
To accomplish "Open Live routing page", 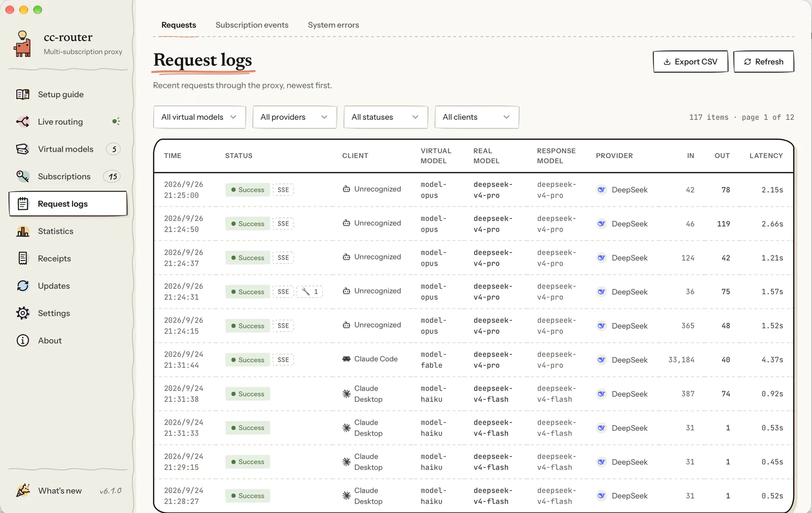I will click(x=68, y=122).
